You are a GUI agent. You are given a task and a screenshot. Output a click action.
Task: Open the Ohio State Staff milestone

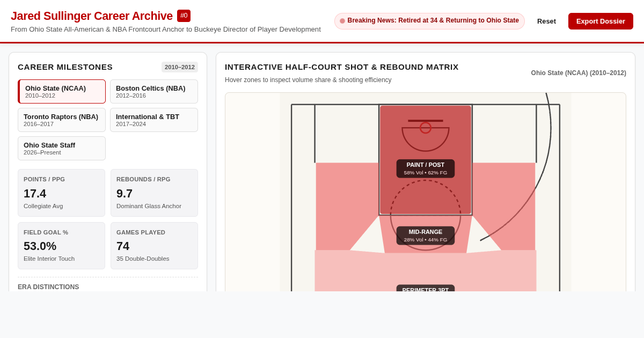pyautogui.click(x=62, y=149)
